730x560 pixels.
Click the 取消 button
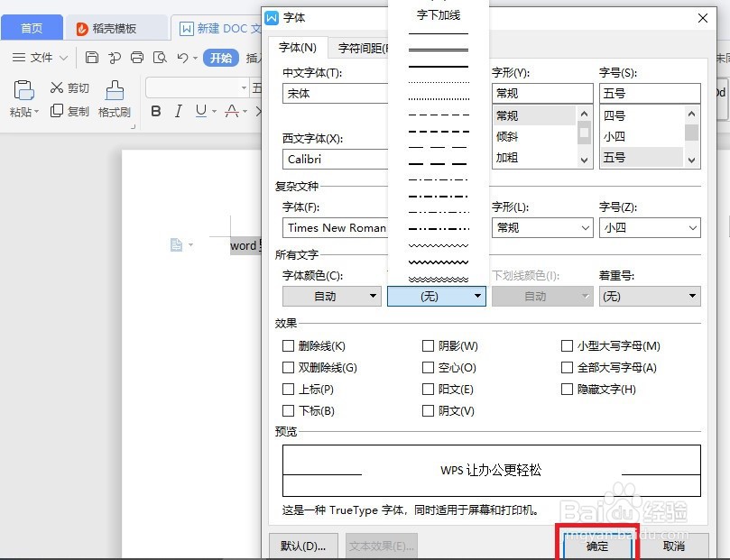pos(674,546)
